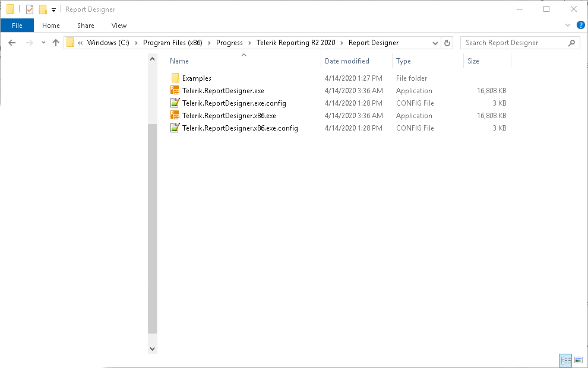
Task: Click the navigation pane scrollbar thumb
Action: pyautogui.click(x=152, y=229)
